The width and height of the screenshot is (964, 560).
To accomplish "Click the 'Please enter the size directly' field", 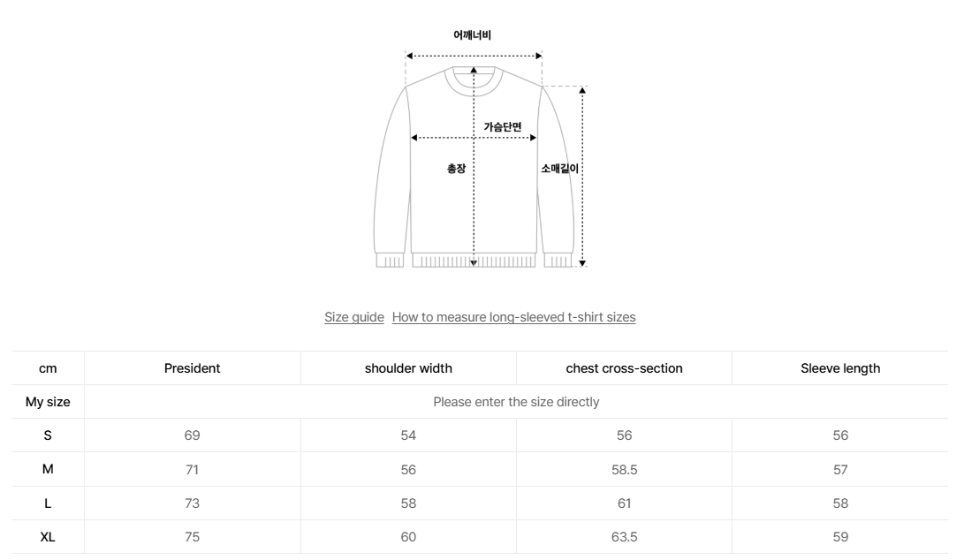I will [x=516, y=402].
